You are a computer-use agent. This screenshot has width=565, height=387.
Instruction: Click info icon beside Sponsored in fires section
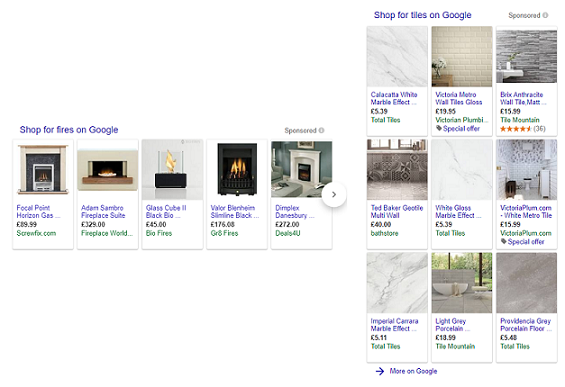click(321, 130)
